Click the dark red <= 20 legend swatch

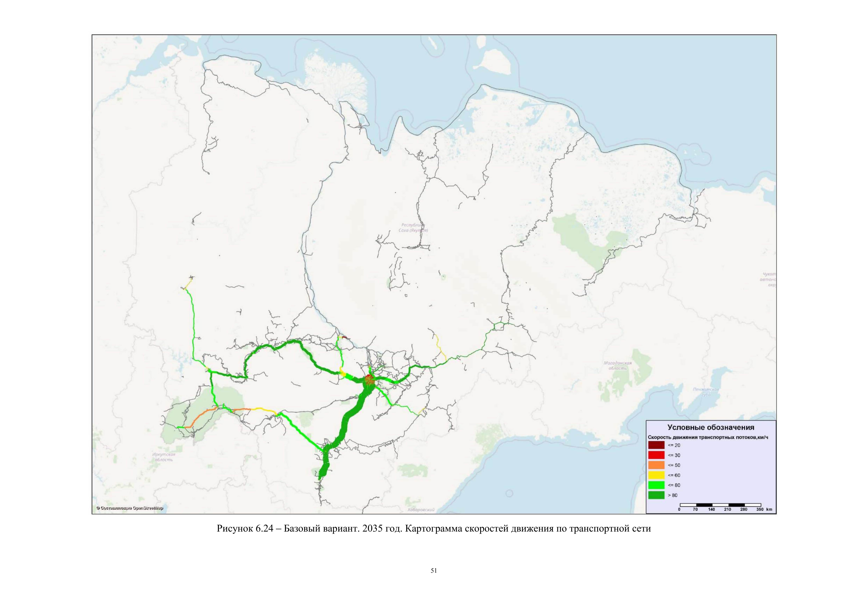(656, 445)
